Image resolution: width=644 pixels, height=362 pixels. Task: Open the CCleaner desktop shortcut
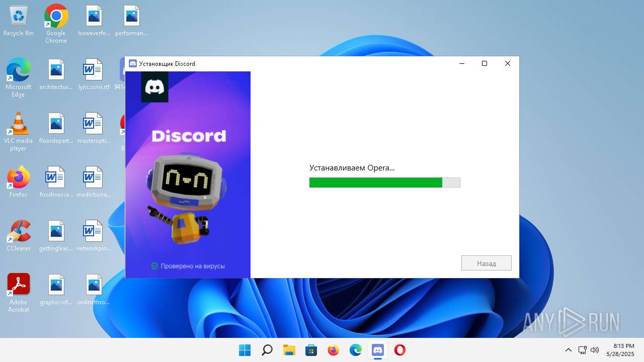(x=19, y=236)
